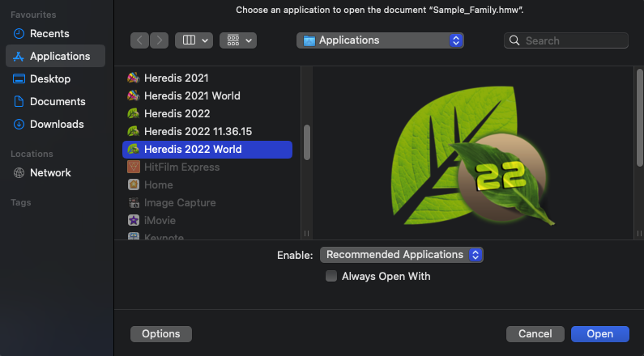Go to Desktop in the sidebar

(x=55, y=78)
